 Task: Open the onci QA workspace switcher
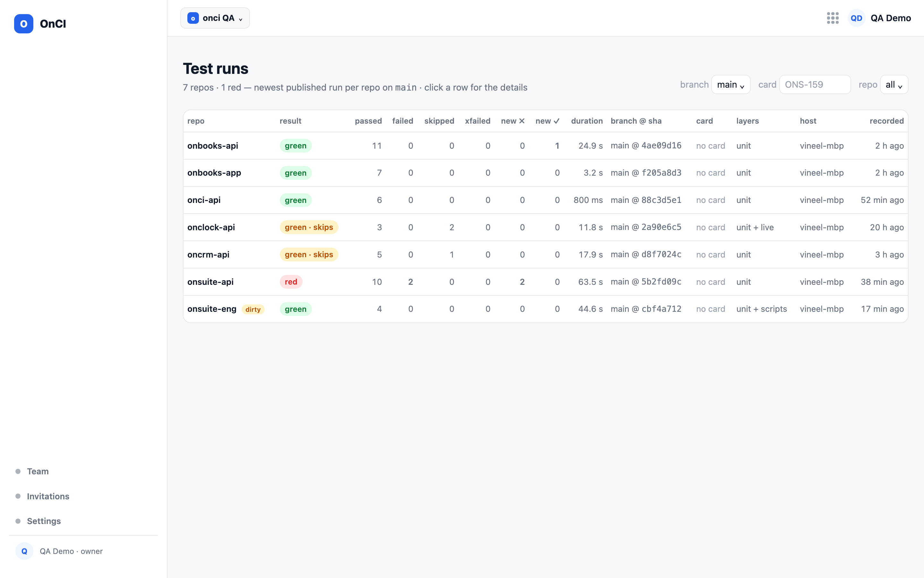point(215,18)
